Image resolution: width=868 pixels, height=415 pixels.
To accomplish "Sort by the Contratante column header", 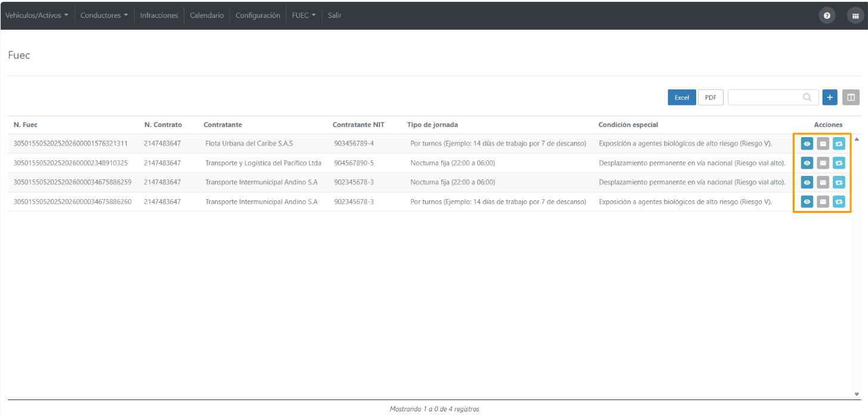I will point(223,125).
